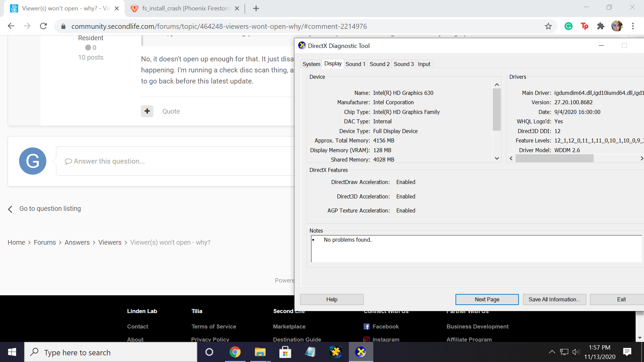Click the Drivers panel scroll left arrow
The height and width of the screenshot is (362, 644).
point(511,158)
